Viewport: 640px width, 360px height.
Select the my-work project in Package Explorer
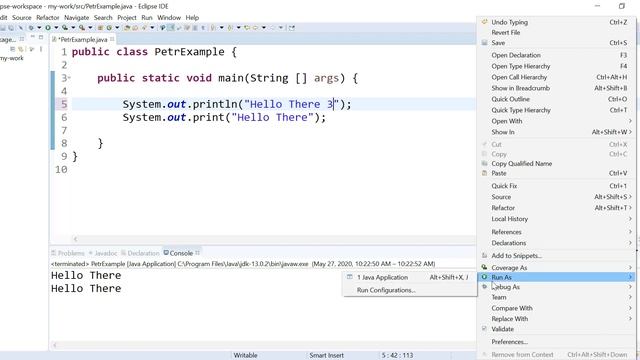point(11,58)
